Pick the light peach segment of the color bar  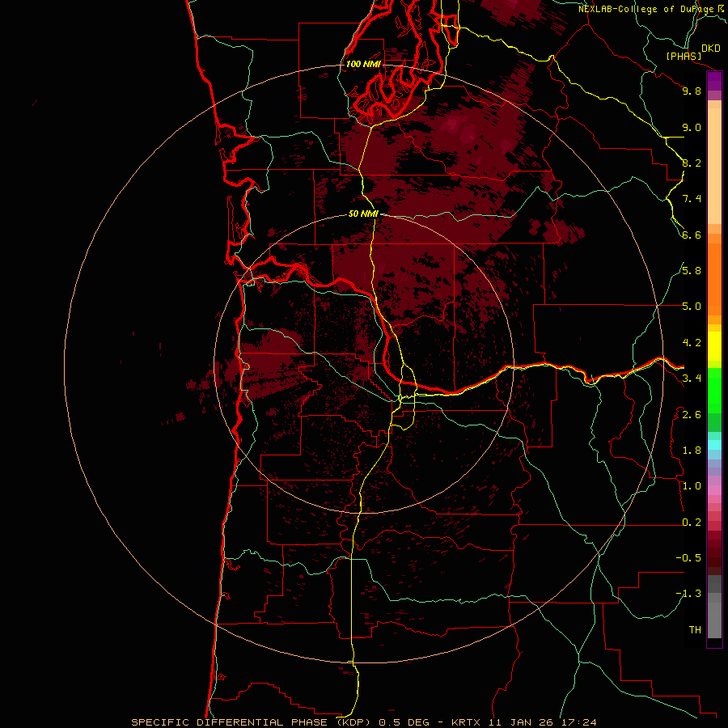pos(714,166)
